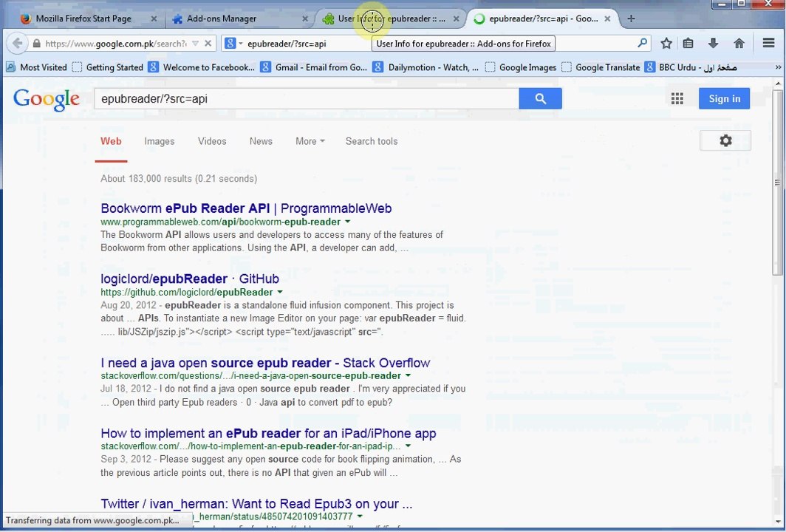Open Twitter ivan_herman Epub3 result

tap(256, 504)
